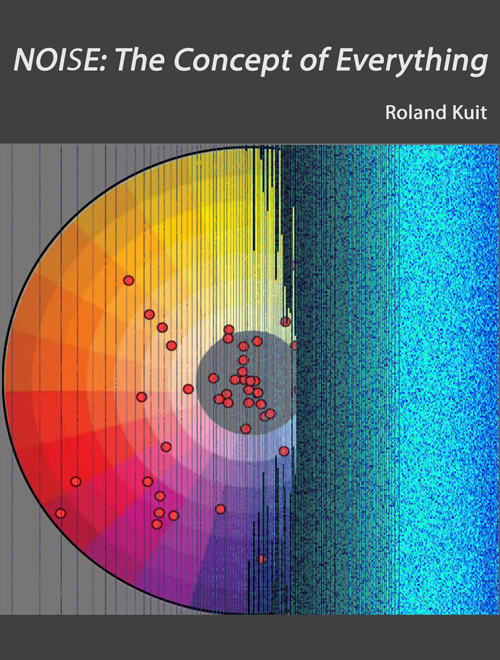The image size is (500, 660).
Task: Click the bright cyan-blue noise area
Action: (x=448, y=379)
